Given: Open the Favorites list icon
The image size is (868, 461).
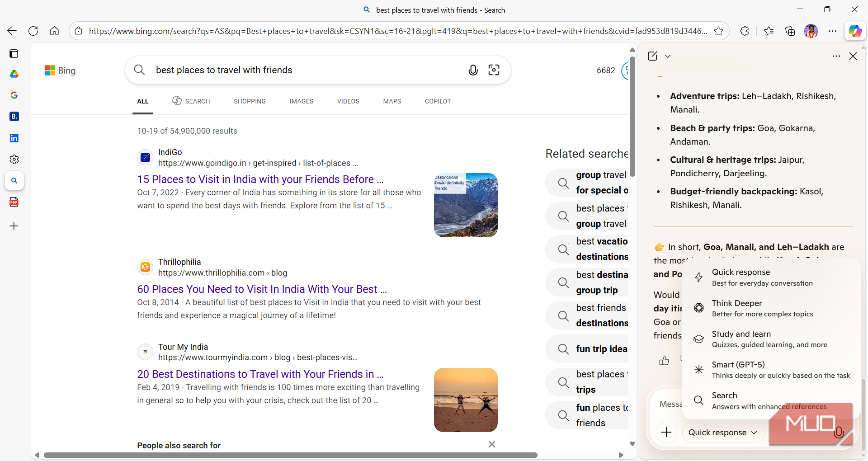Looking at the screenshot, I should [769, 31].
